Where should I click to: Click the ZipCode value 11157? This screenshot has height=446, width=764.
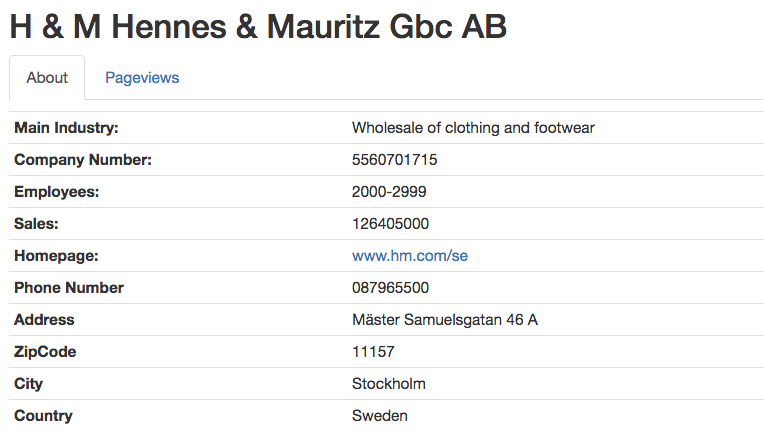373,352
